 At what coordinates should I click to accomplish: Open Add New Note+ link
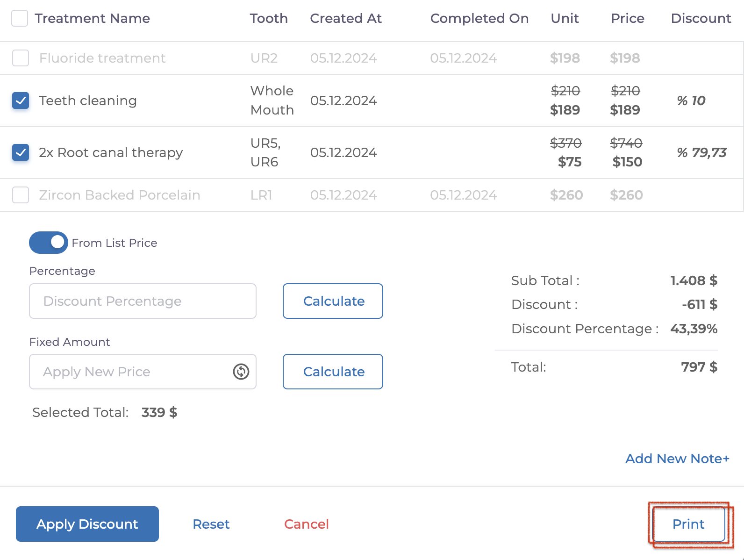click(x=677, y=459)
